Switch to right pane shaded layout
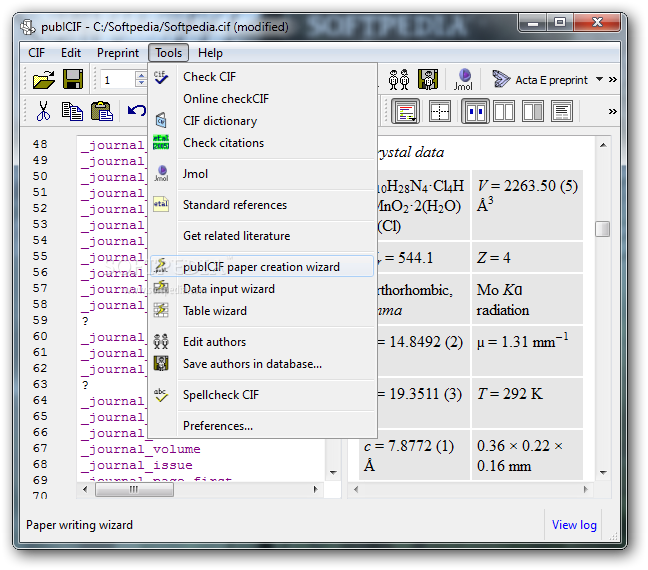 533,111
